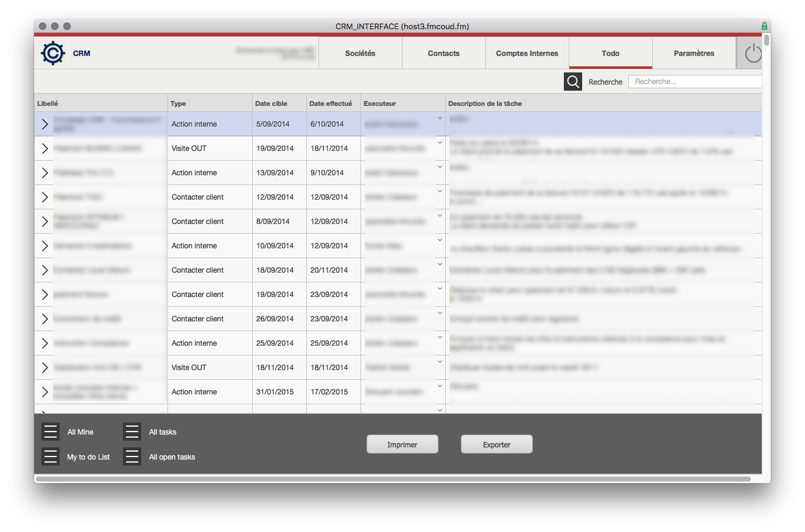The height and width of the screenshot is (532, 805).
Task: Click the Recherche search input field
Action: coord(695,82)
